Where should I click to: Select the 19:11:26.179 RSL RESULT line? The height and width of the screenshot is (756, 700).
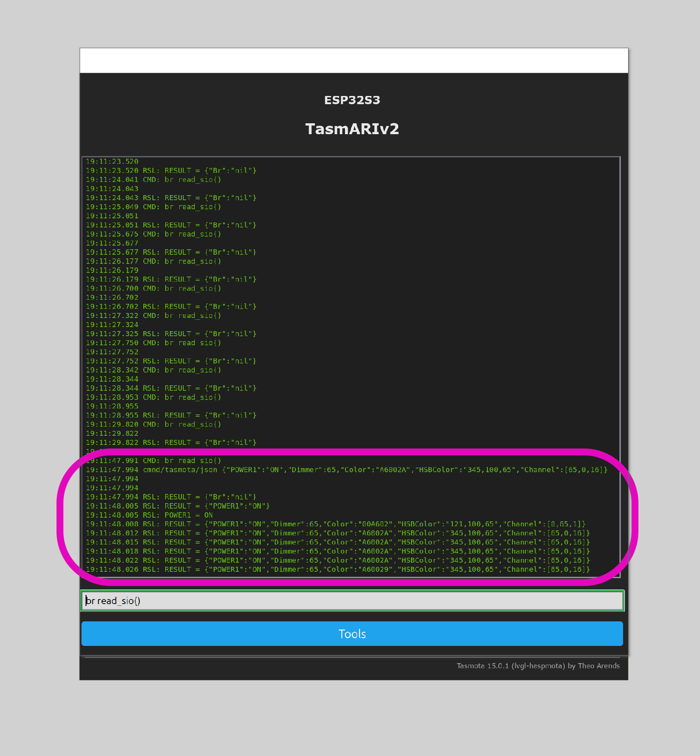coord(171,279)
